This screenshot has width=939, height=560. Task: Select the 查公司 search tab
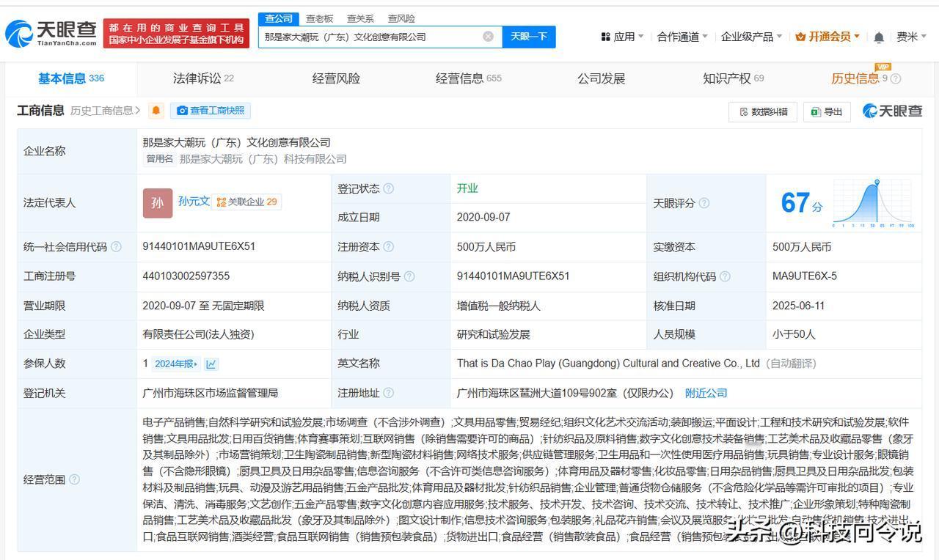[x=279, y=18]
